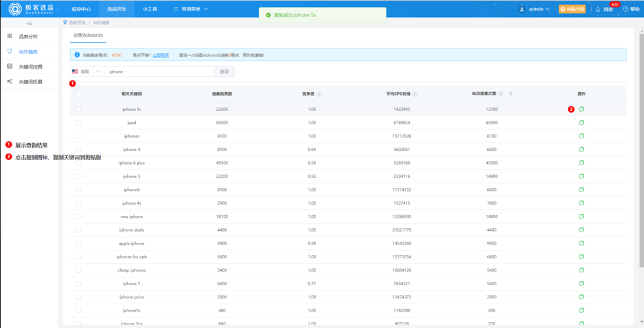Click the admin user avatar icon
This screenshot has width=644, height=328.
tap(522, 9)
